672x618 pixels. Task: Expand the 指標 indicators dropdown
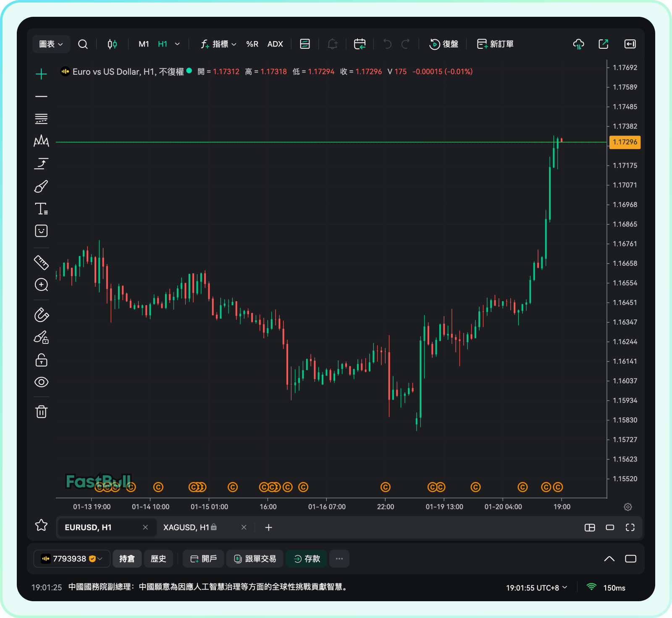(219, 44)
